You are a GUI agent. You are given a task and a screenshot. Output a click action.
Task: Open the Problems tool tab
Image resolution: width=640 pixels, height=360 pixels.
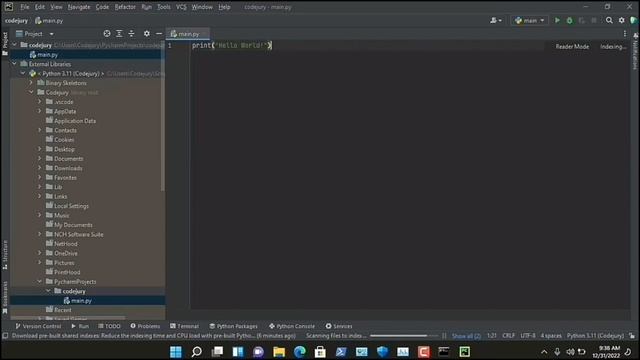[145, 326]
